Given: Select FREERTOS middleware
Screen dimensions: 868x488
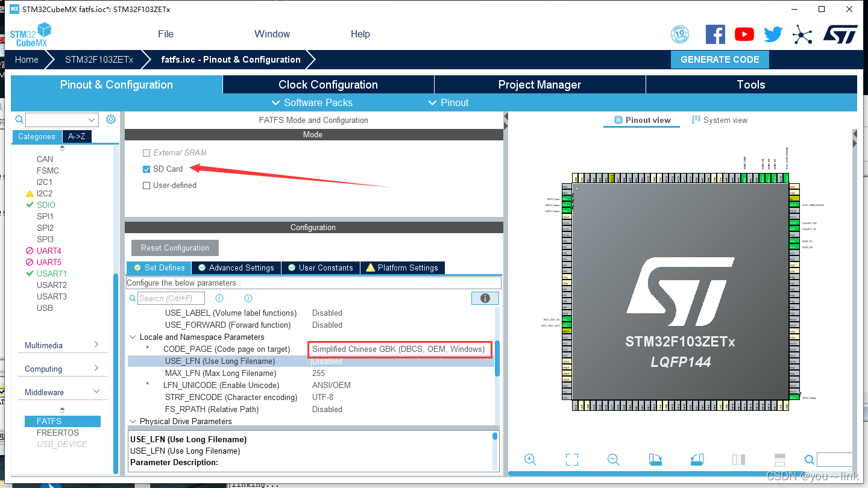Looking at the screenshot, I should tap(57, 433).
